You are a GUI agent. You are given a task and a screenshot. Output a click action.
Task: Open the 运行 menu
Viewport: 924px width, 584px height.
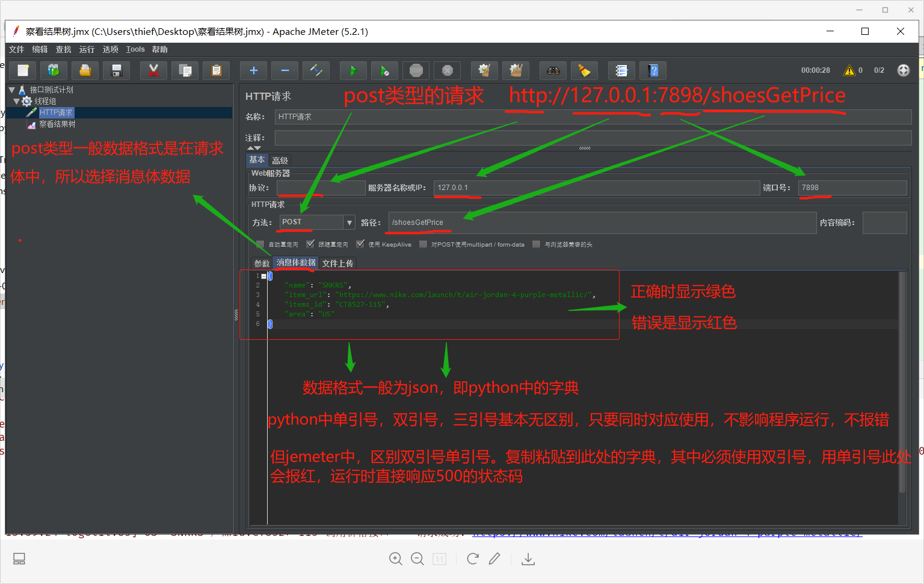click(x=86, y=49)
